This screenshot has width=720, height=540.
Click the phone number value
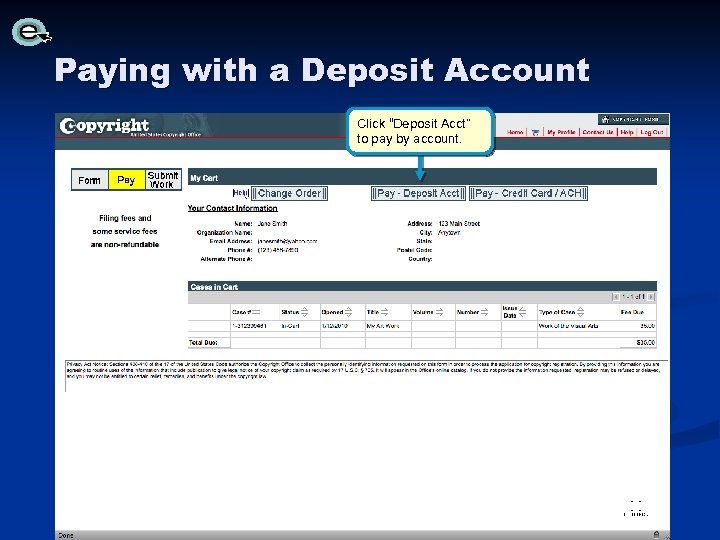(x=278, y=250)
